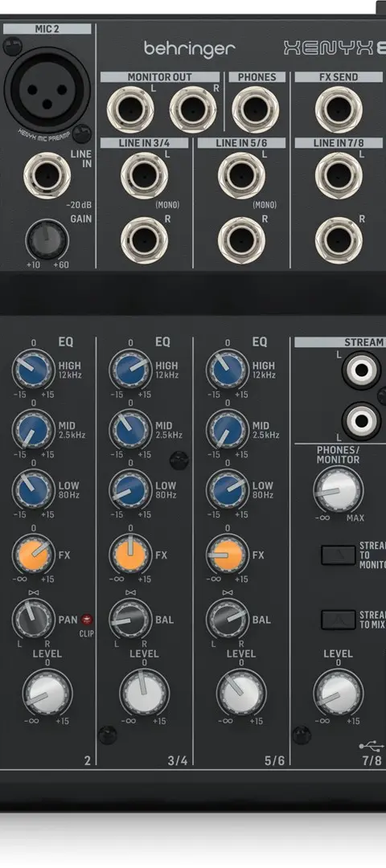Toggle the STREAM TO MIX switch
The image size is (386, 868).
(x=339, y=620)
